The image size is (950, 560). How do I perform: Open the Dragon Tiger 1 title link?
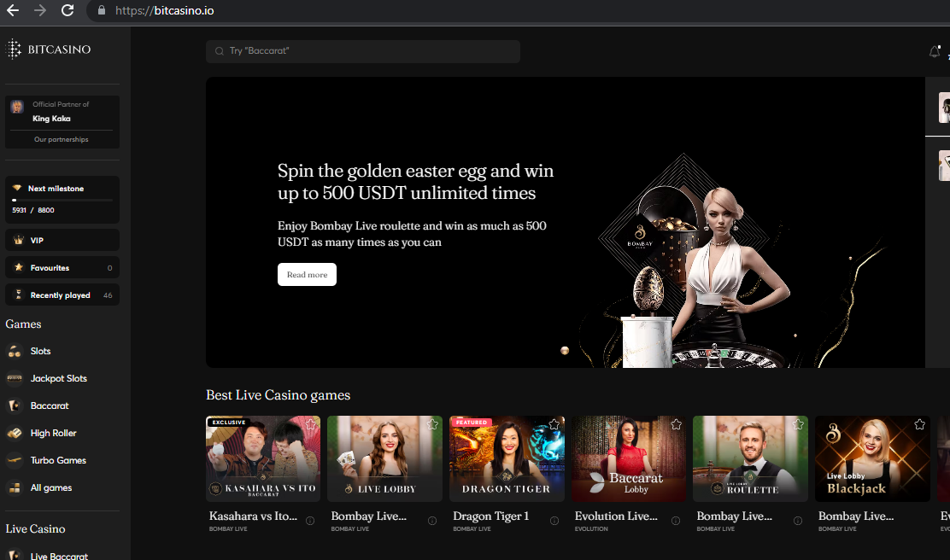(x=491, y=516)
